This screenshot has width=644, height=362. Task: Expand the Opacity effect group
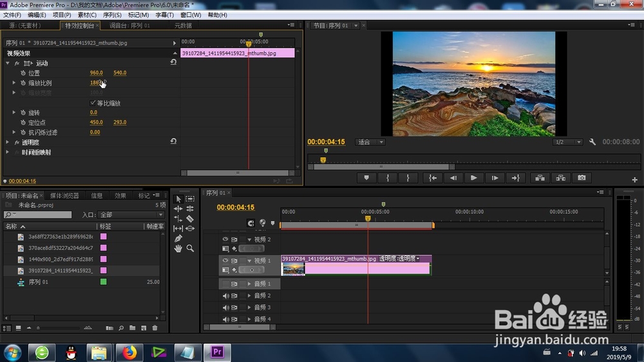coord(8,142)
